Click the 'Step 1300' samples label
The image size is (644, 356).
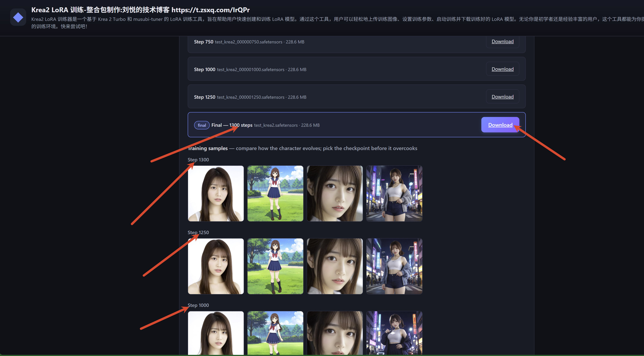[x=198, y=160]
